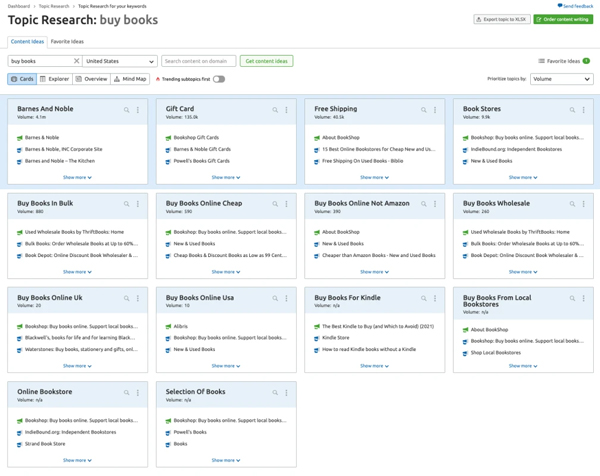Screen dimensions: 600x476
Task: Open Buy Books Online Not Amazon options menu
Action: pos(435,204)
